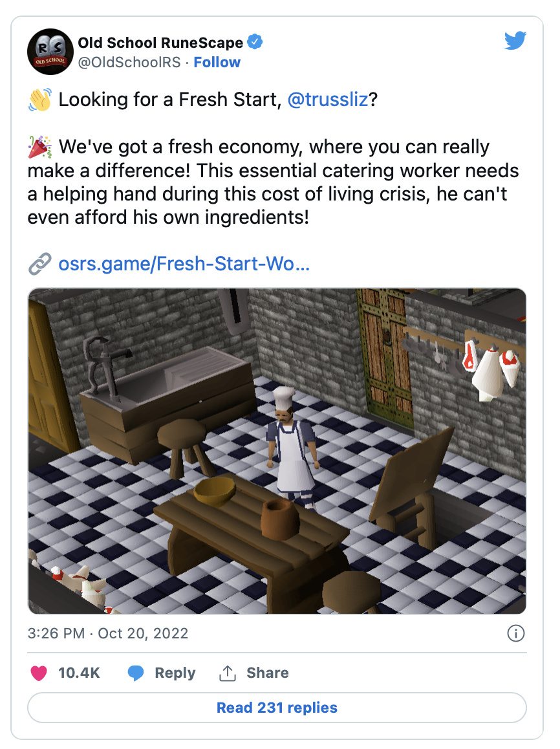Viewport: 560px width, 749px height.
Task: Open the Old School RuneScape profile avatar
Action: pos(50,52)
